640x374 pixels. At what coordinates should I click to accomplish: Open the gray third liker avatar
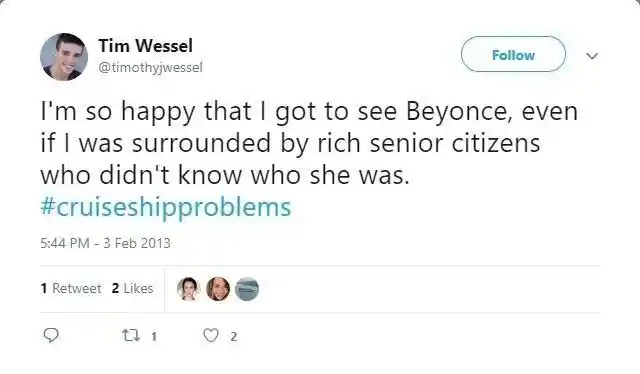[247, 289]
